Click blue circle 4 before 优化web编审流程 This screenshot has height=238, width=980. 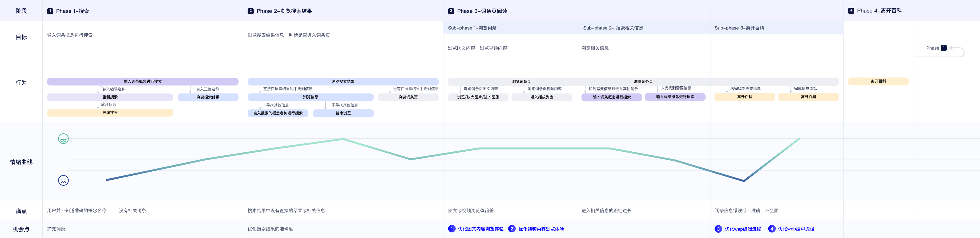point(772,229)
